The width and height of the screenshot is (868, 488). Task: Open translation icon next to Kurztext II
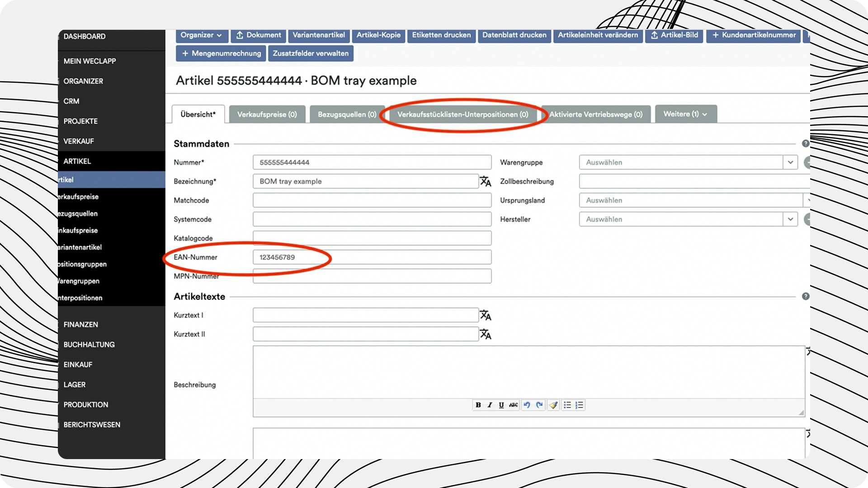point(486,334)
